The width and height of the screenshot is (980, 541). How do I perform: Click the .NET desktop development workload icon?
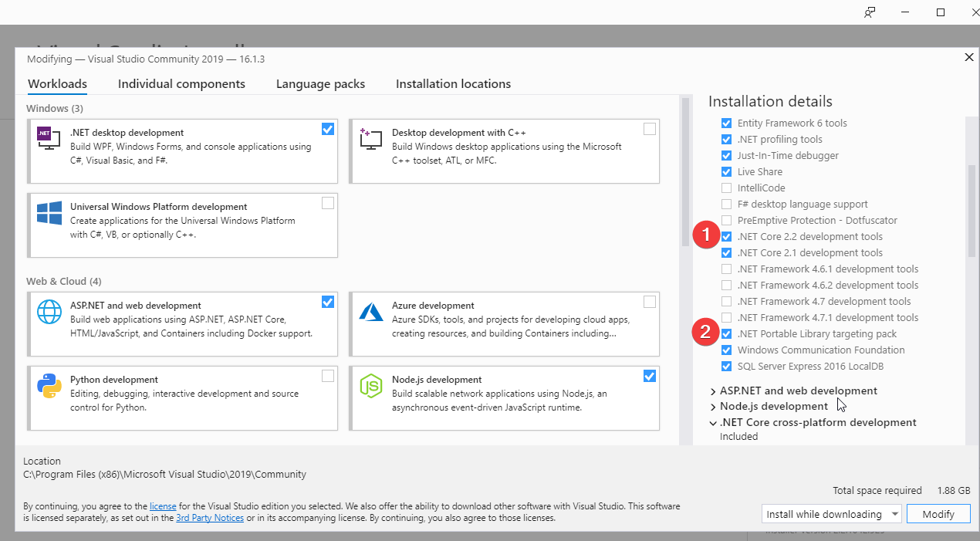point(49,139)
